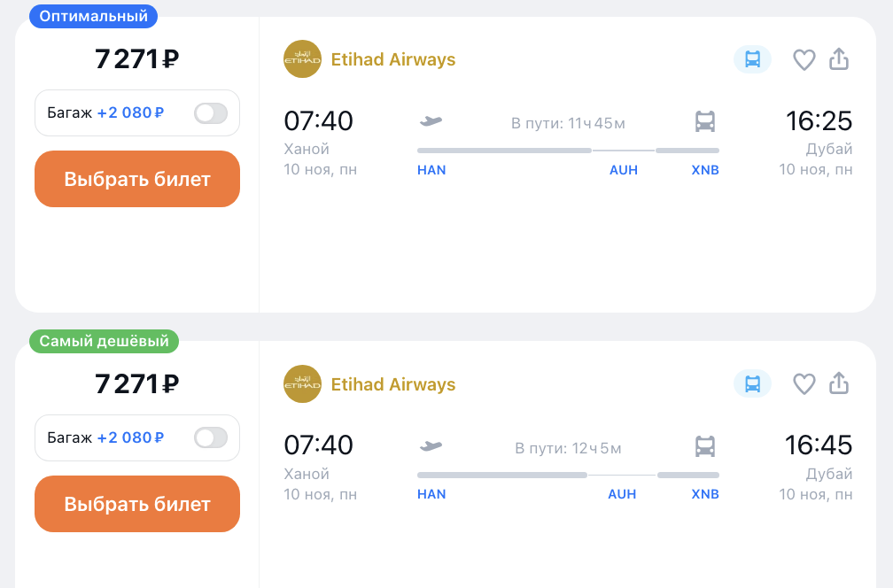Click Etihad logo on the Самый дешёвый ticket

tap(302, 384)
